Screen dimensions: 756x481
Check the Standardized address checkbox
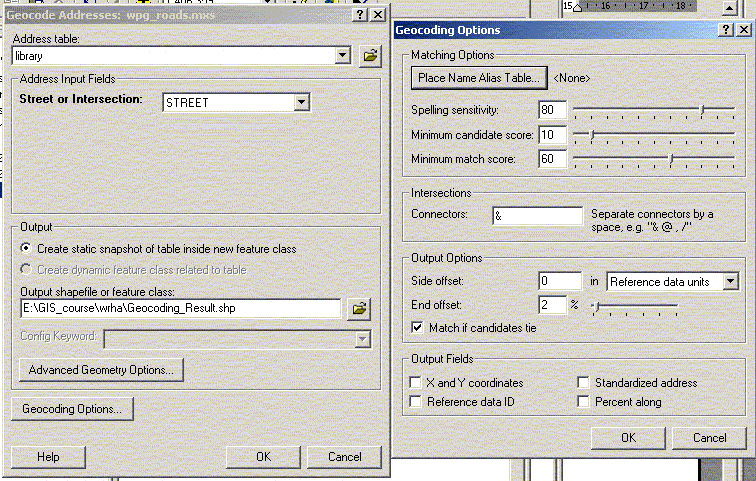click(x=584, y=383)
